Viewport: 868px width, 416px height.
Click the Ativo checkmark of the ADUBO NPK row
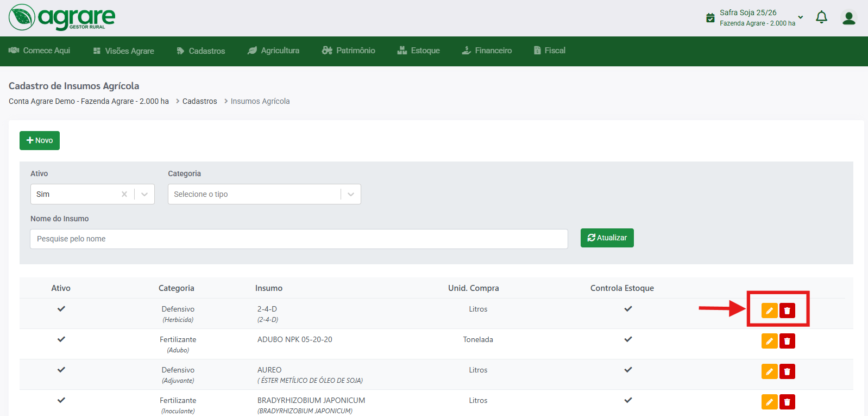point(61,339)
